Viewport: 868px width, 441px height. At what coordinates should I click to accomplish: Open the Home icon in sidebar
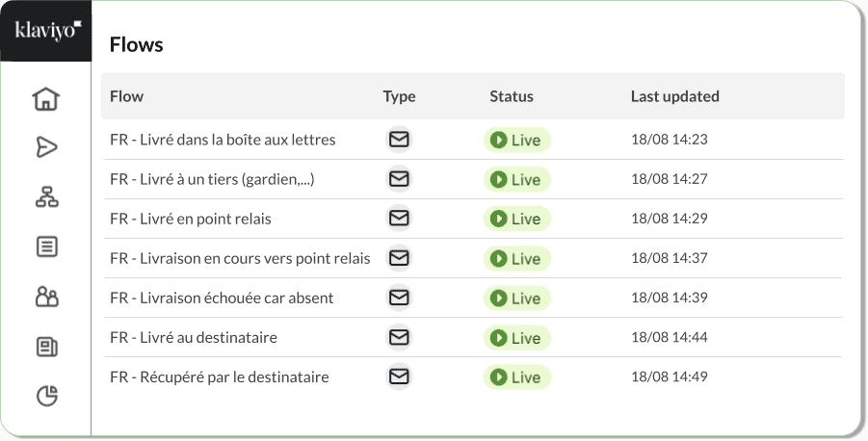(46, 99)
